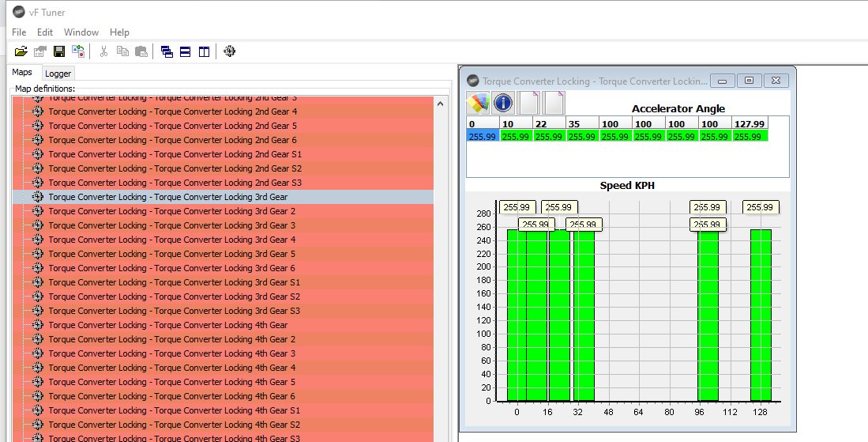The height and width of the screenshot is (442, 868).
Task: Click the first blank page icon
Action: tap(528, 103)
